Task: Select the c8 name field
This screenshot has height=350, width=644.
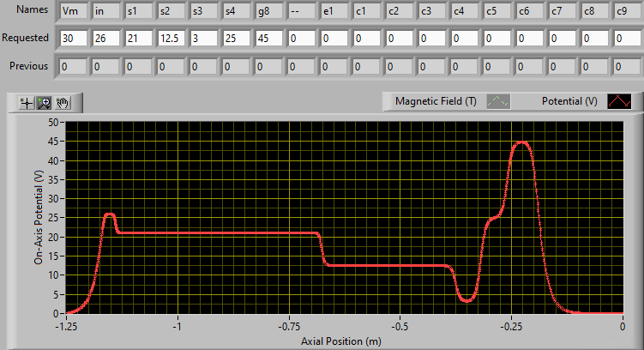Action: click(x=596, y=11)
